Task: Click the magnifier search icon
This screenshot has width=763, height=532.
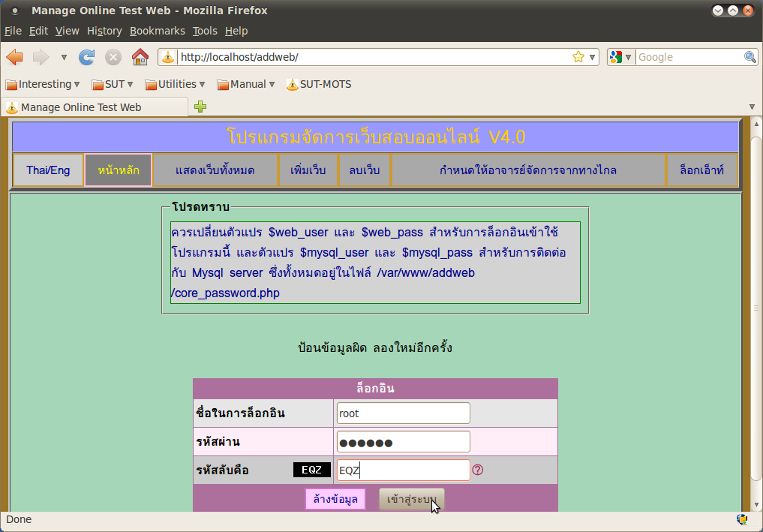Action: 749,57
